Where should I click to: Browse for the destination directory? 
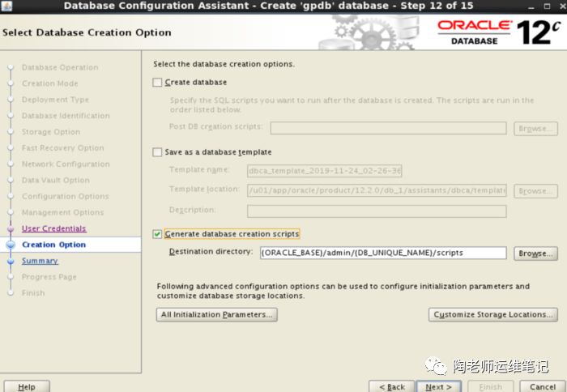click(535, 254)
